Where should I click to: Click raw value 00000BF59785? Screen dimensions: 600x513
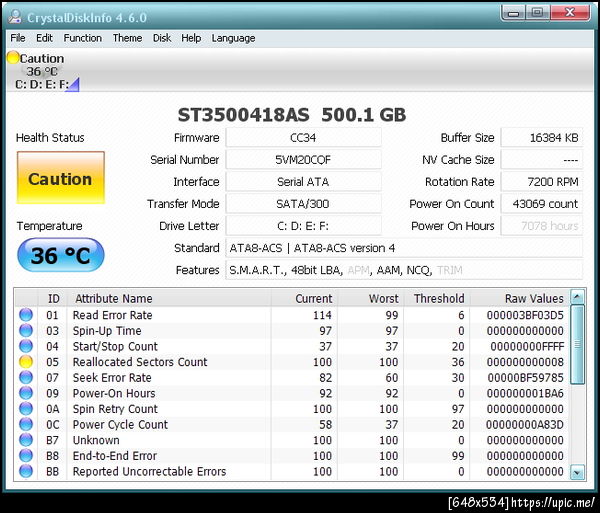525,378
